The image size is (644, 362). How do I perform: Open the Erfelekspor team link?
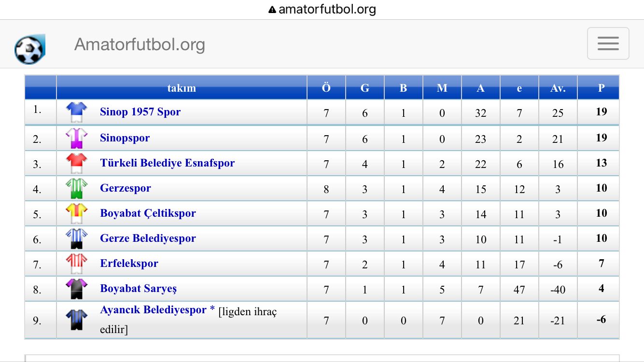click(x=129, y=264)
